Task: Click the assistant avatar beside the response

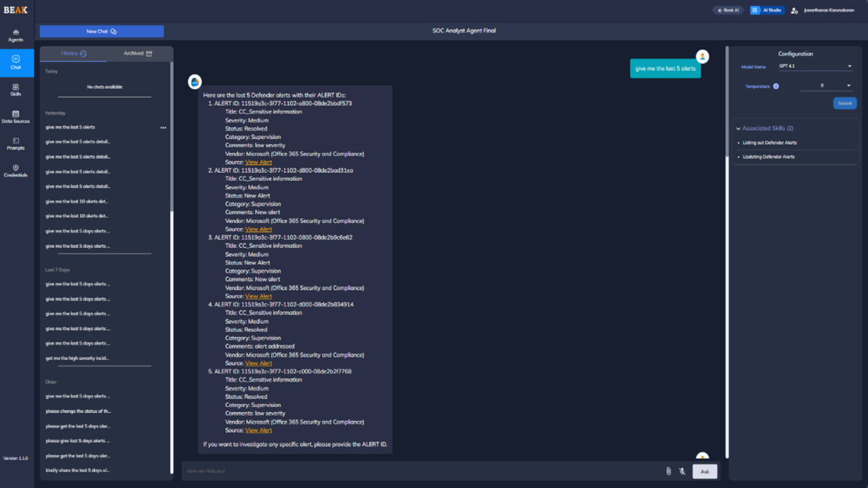Action: click(195, 82)
